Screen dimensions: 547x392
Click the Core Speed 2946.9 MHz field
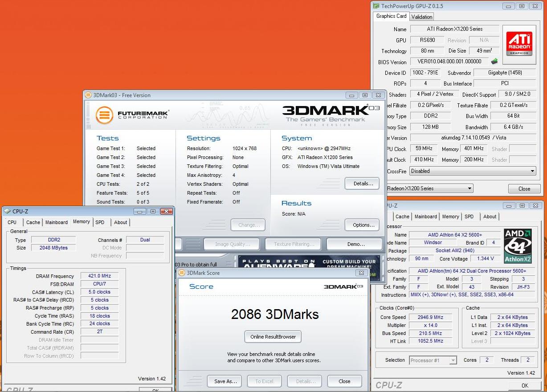click(430, 318)
